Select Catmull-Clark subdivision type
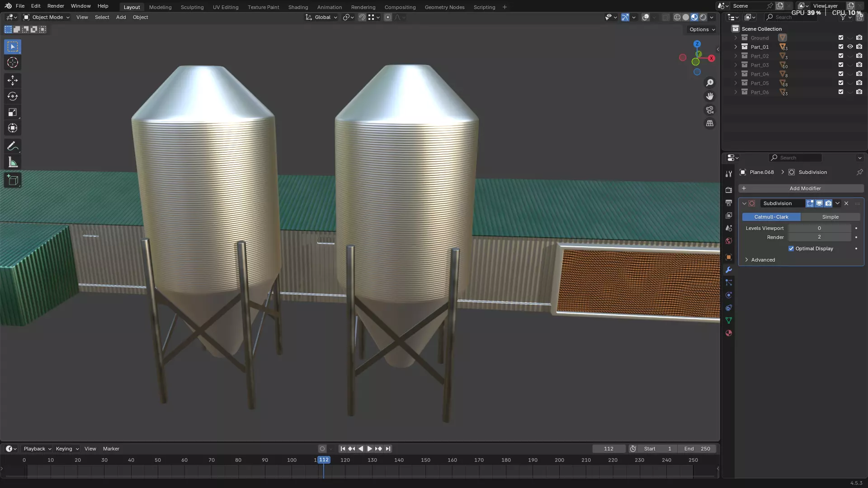Viewport: 868px width, 488px height. 771,217
